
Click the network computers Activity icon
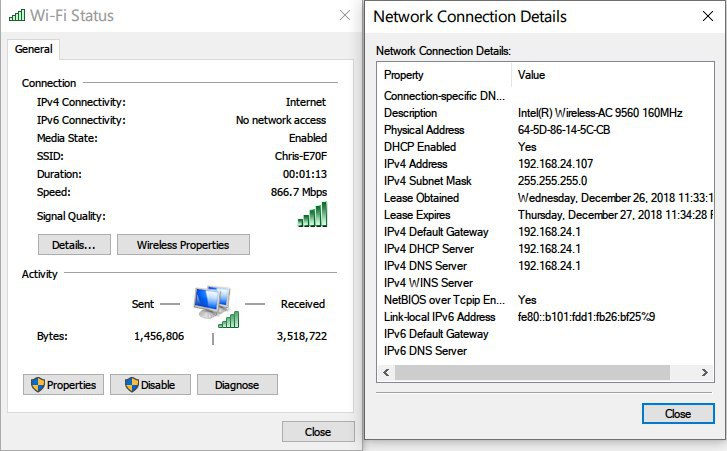tap(216, 304)
